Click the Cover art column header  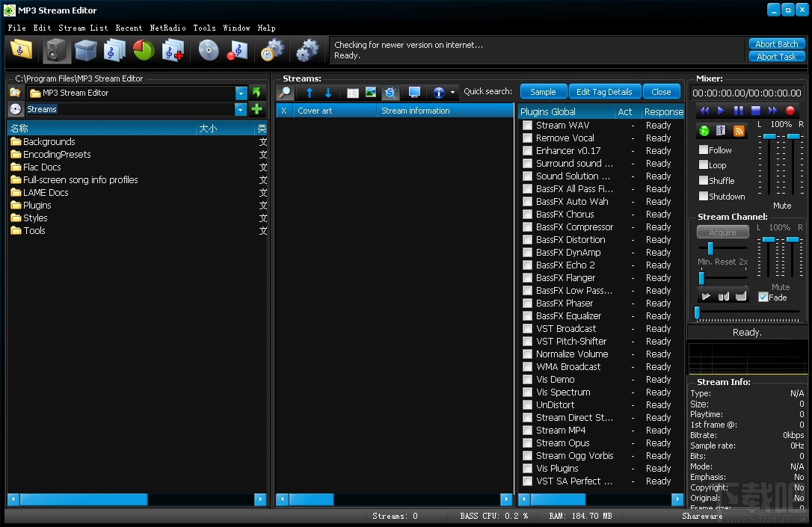[x=334, y=111]
